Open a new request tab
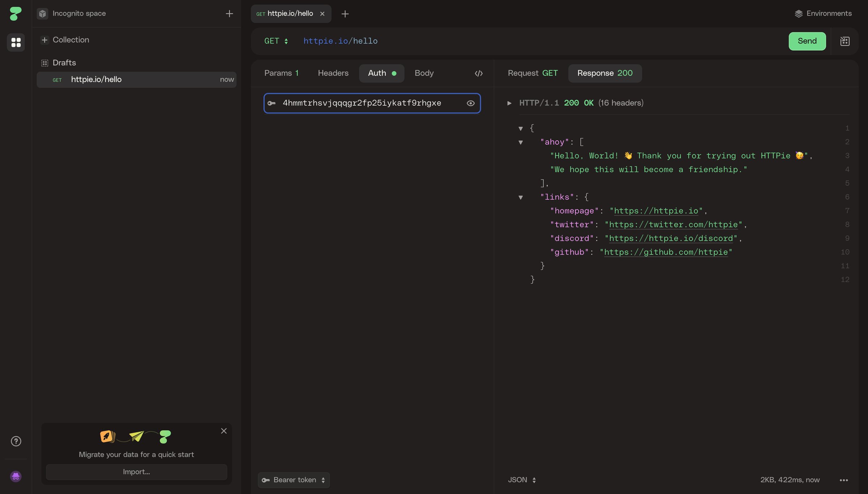868x494 pixels. [345, 14]
